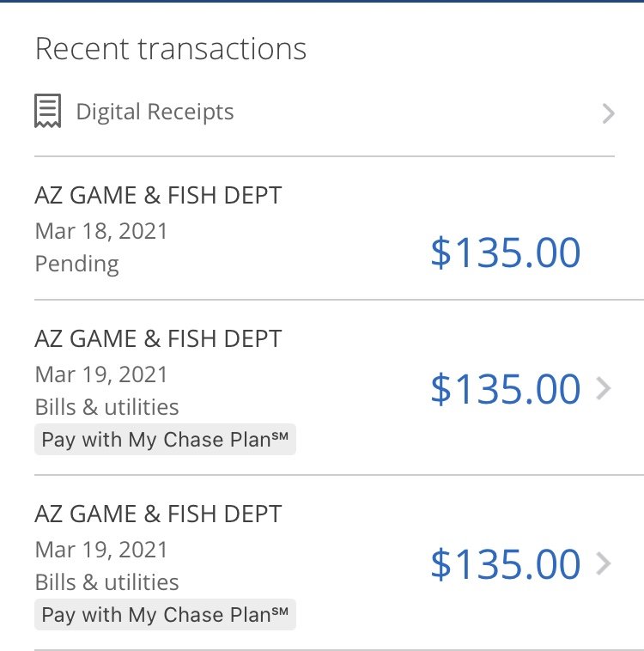The width and height of the screenshot is (644, 651).
Task: Expand bottom transaction details via its chevron
Action: tap(604, 564)
